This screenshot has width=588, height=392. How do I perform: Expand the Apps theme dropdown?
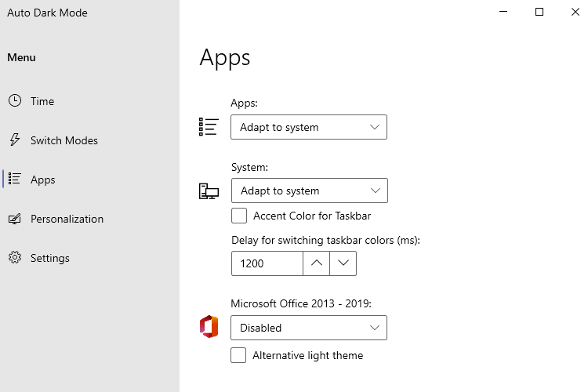pos(309,127)
